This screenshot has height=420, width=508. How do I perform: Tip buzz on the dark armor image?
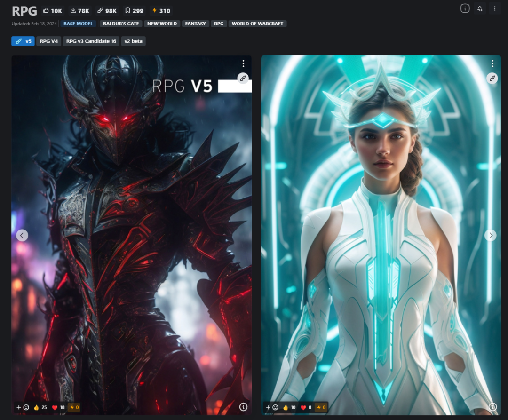click(x=74, y=407)
